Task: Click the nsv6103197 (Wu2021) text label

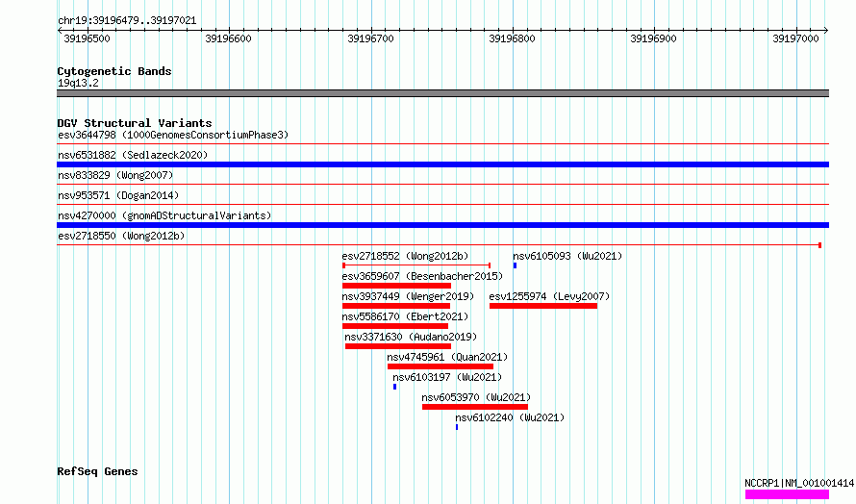Action: [x=447, y=377]
